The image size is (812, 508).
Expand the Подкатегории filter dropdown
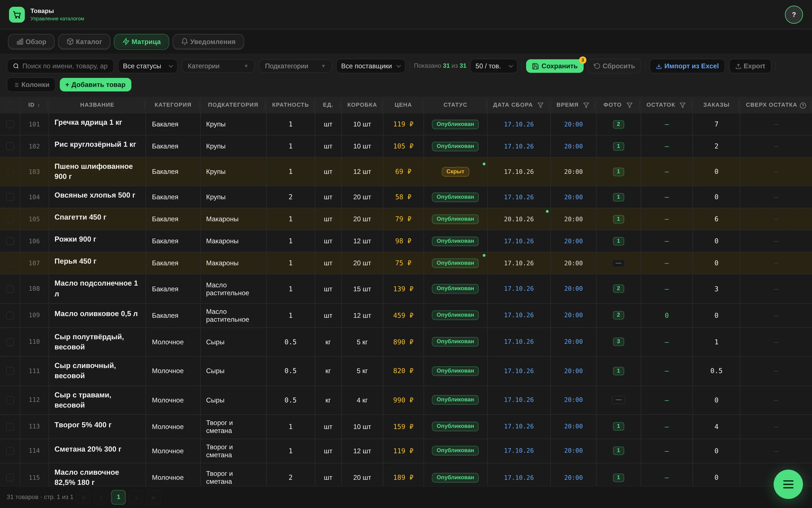click(295, 66)
